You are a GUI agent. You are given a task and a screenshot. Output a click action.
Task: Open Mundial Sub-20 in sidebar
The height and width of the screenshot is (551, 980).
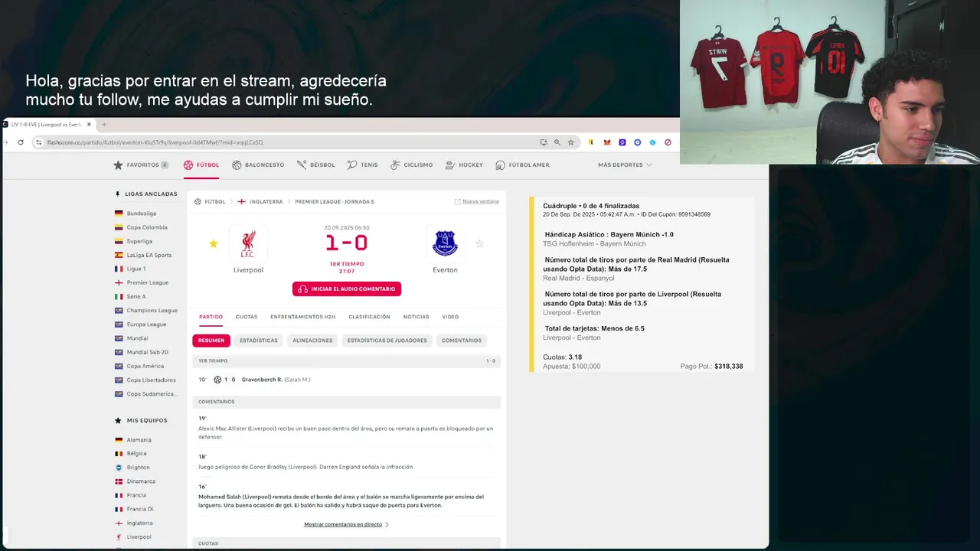pos(147,352)
